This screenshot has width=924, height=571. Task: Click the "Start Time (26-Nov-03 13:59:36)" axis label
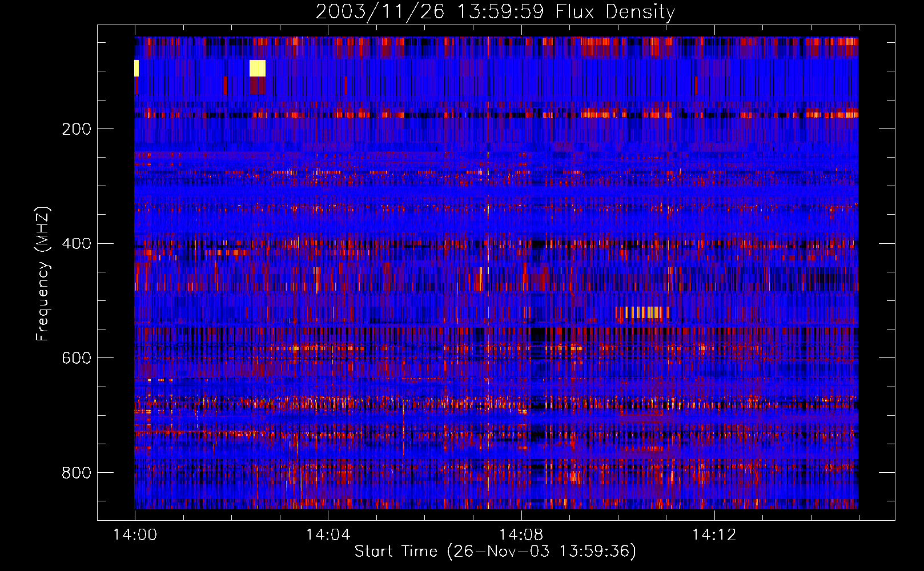pos(495,552)
